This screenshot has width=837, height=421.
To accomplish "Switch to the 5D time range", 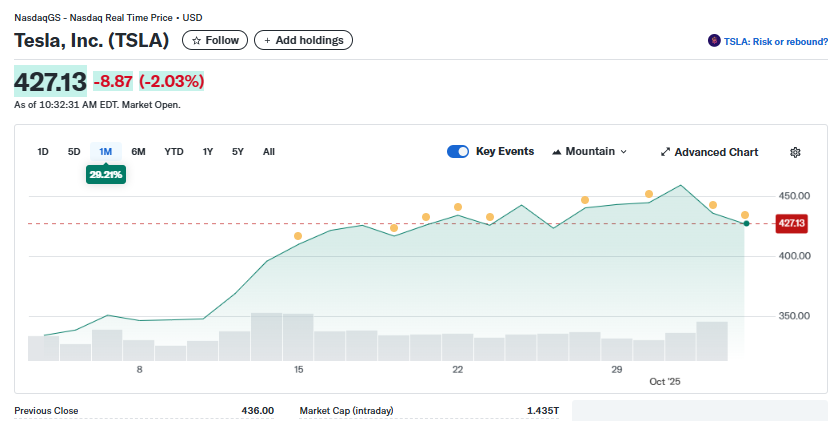I will (x=74, y=152).
